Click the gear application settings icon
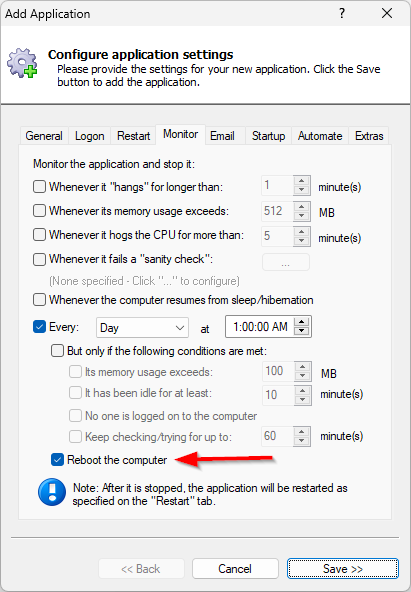 pyautogui.click(x=22, y=63)
